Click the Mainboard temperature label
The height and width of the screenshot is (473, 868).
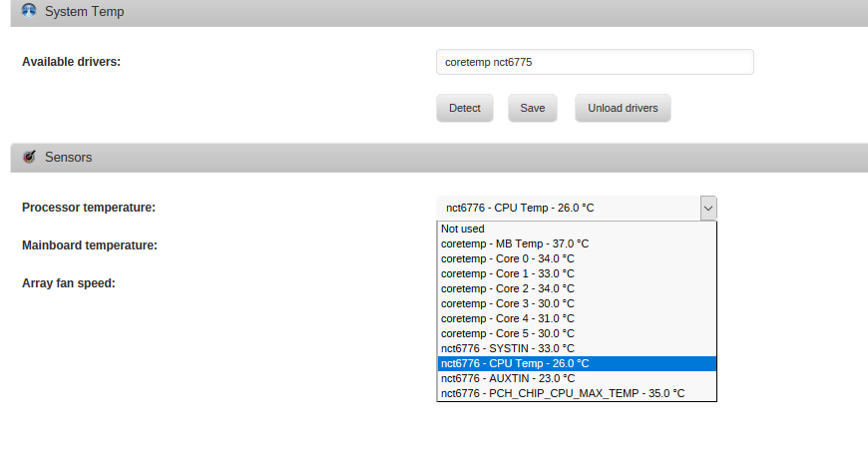click(x=90, y=244)
